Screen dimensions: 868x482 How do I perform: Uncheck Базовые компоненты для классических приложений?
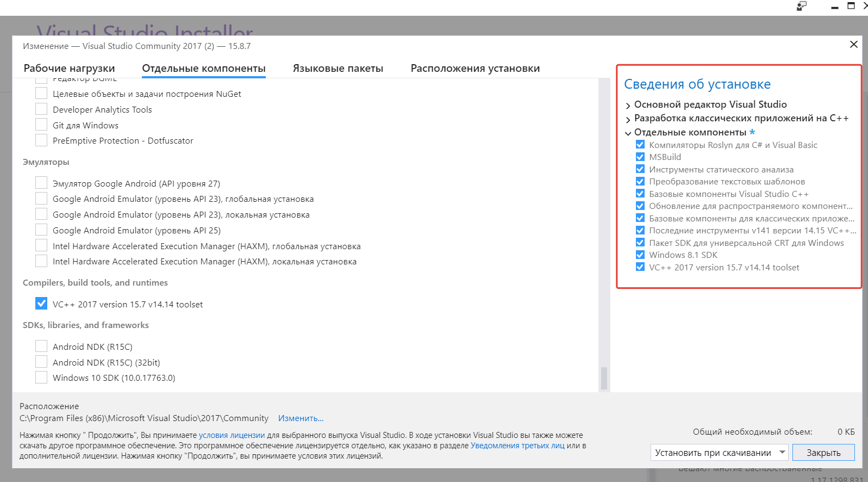(640, 218)
